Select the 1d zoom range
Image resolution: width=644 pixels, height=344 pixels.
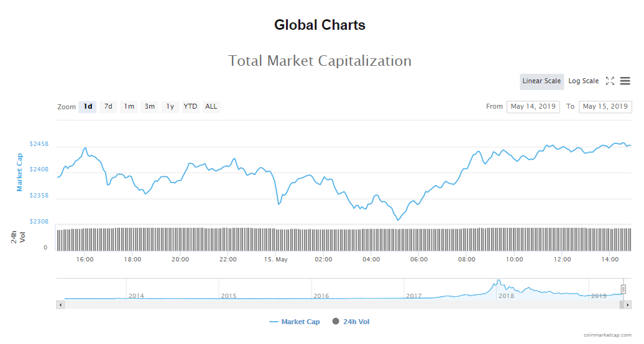(x=88, y=107)
